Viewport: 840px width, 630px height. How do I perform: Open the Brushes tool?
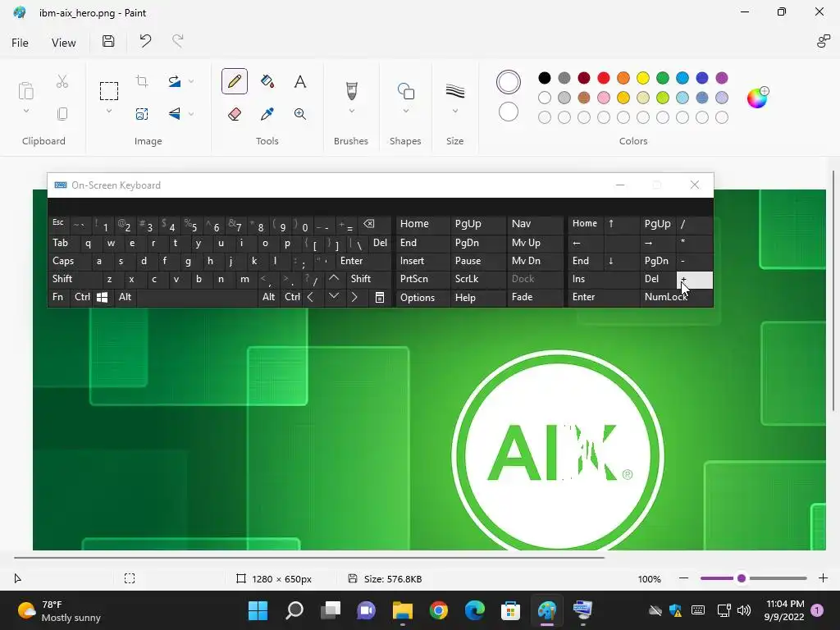pos(351,90)
